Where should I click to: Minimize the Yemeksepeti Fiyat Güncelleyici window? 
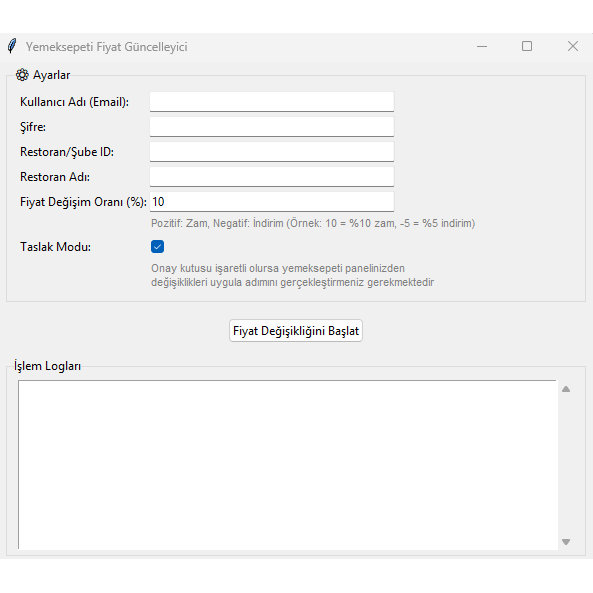[x=482, y=47]
